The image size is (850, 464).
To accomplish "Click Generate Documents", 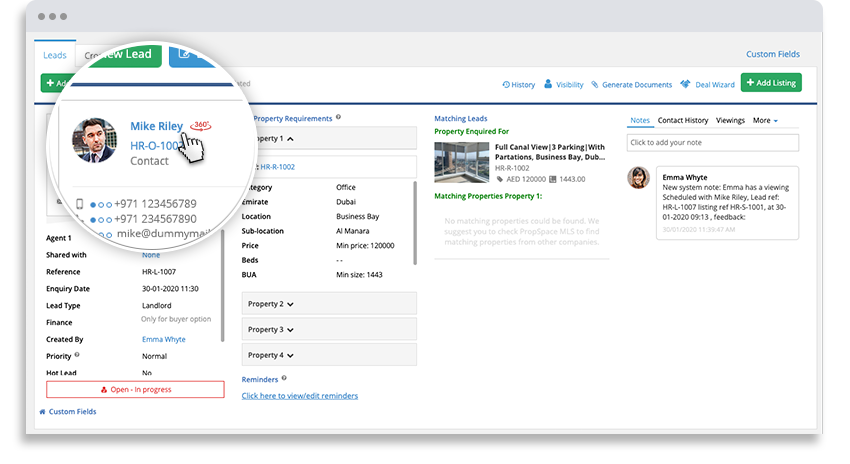I will [x=631, y=85].
